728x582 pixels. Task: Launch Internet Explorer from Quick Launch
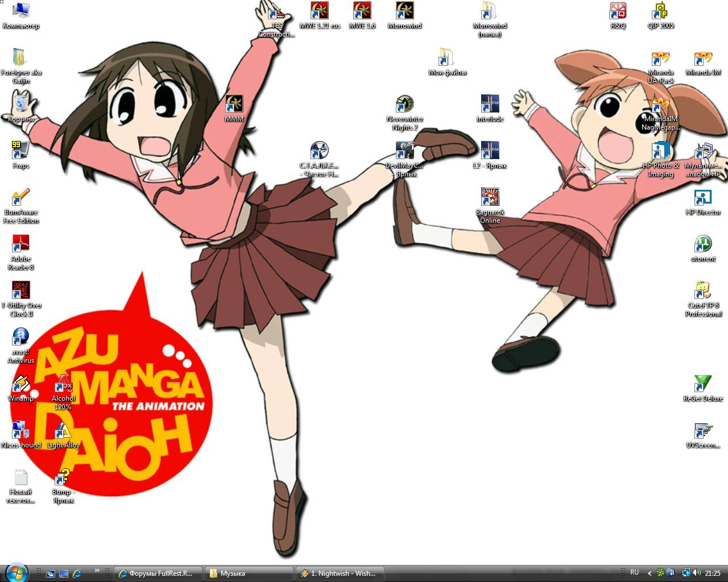click(76, 573)
